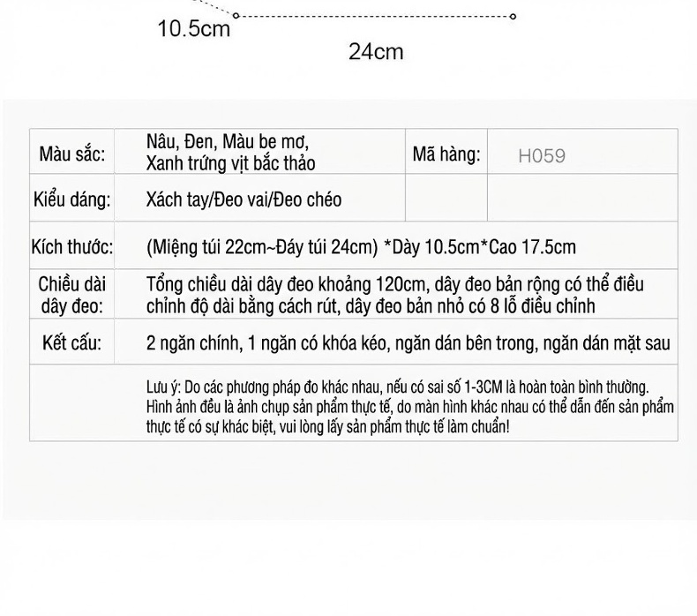
Task: Click the right dotted-line endpoint circle
Action: (x=513, y=17)
